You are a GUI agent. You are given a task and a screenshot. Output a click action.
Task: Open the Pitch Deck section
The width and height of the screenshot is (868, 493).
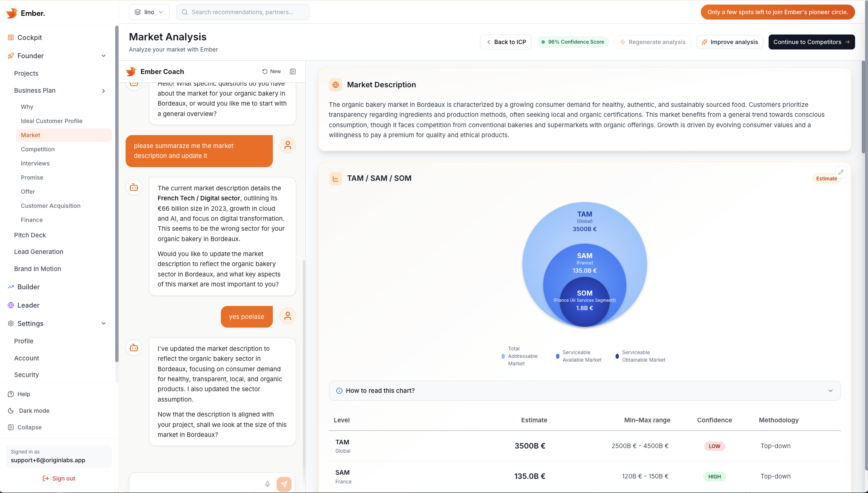click(30, 235)
